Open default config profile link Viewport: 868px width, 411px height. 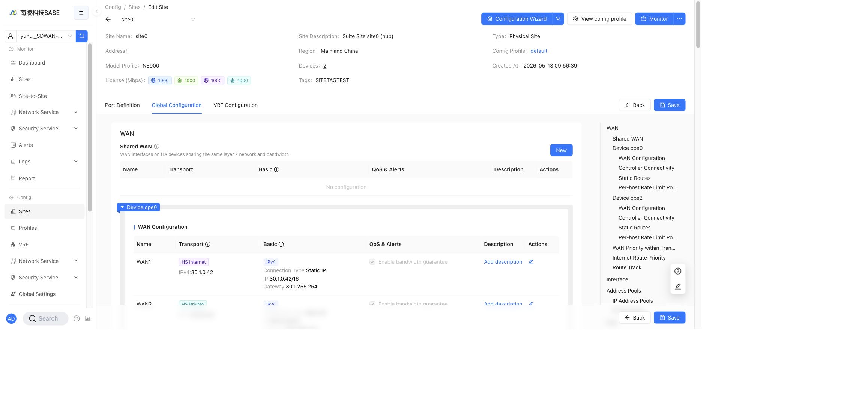tap(539, 51)
